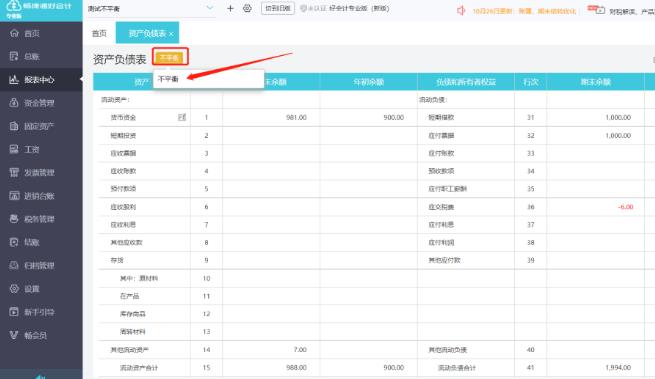Image resolution: width=655 pixels, height=379 pixels.
Task: Click the plus icon beside the account selector
Action: (230, 8)
